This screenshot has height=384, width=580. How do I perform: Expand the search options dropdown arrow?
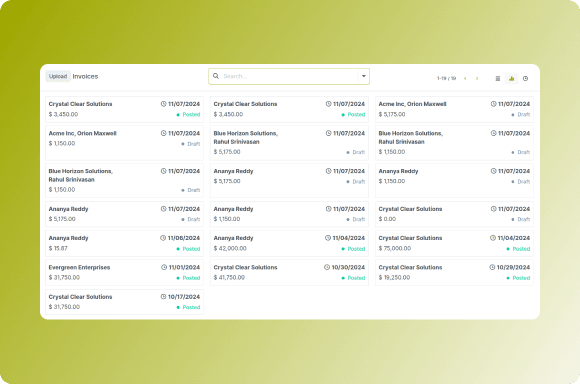click(x=364, y=76)
